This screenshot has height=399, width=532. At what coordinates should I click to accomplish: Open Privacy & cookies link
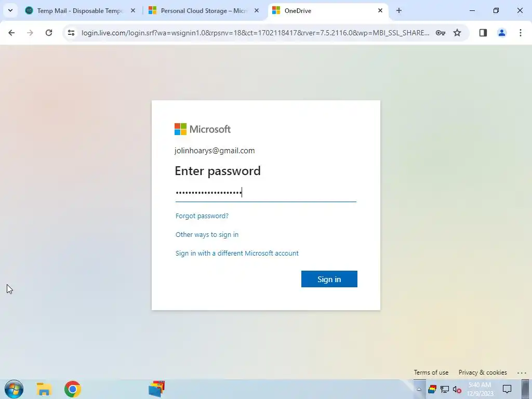[483, 373]
